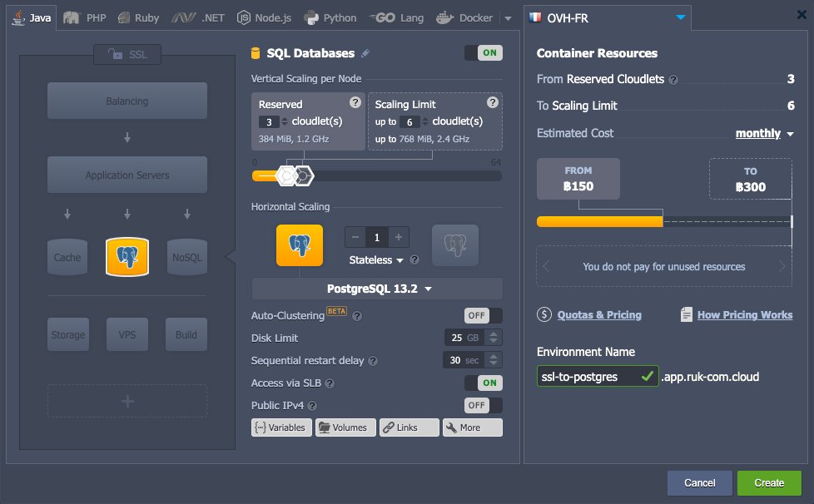
Task: Select the Storage node block
Action: (68, 335)
